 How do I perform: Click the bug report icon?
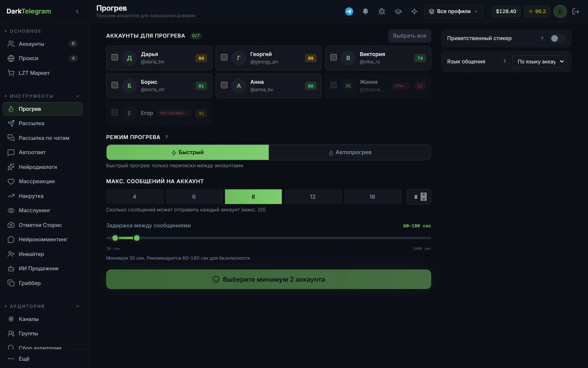click(x=382, y=11)
